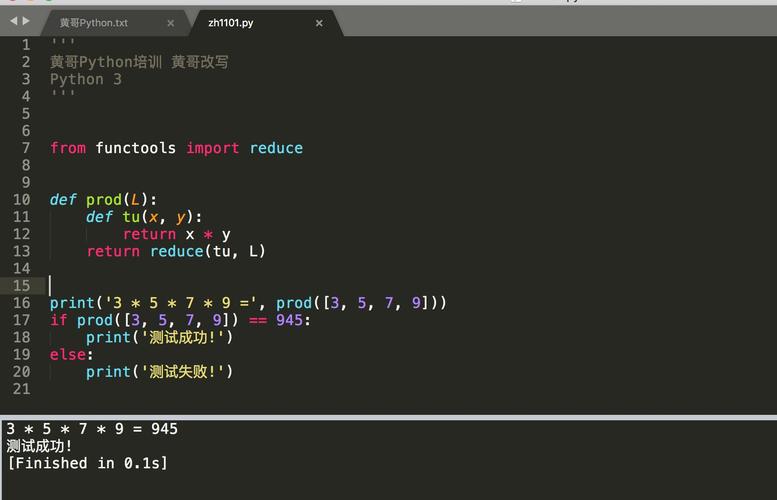Place cursor on 'from functools import reduce' line
The height and width of the screenshot is (500, 777).
point(176,148)
